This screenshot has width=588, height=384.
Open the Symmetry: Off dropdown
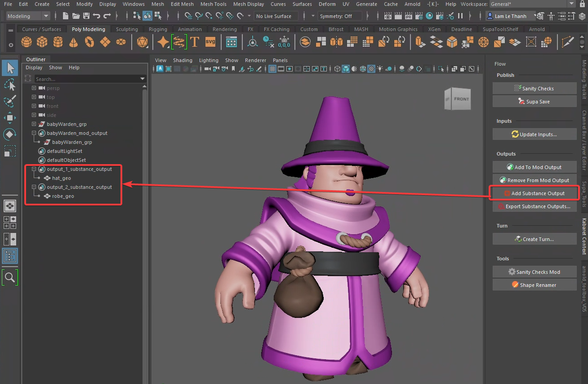click(340, 16)
